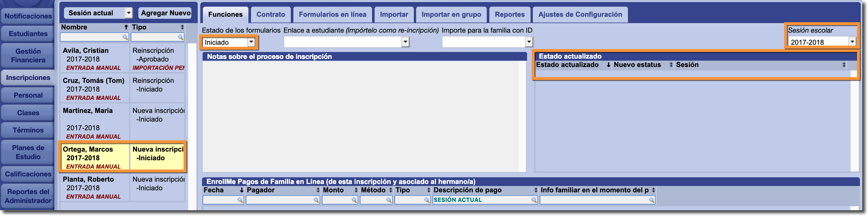Open Importe para la familia dropdown
868x216 pixels.
pyautogui.click(x=529, y=42)
